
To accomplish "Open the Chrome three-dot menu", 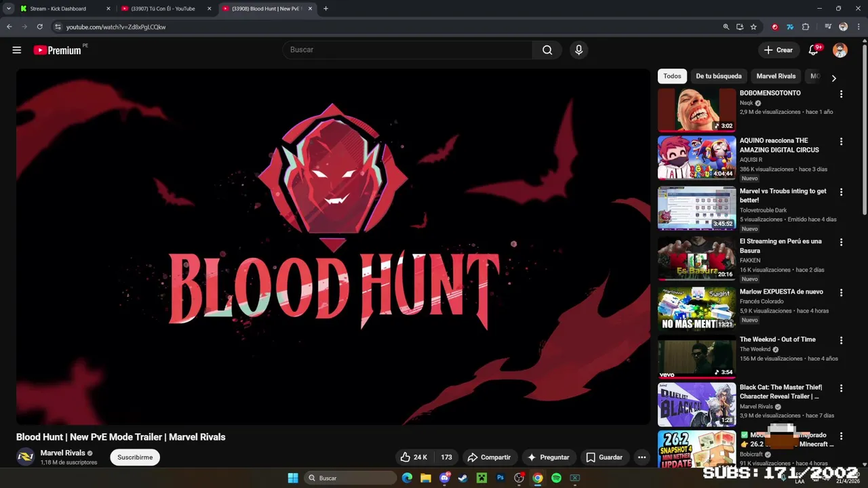I will 857,27.
